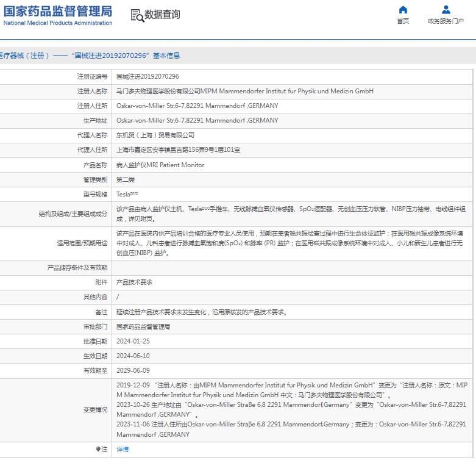Click the 代理人住所 label

click(x=92, y=150)
